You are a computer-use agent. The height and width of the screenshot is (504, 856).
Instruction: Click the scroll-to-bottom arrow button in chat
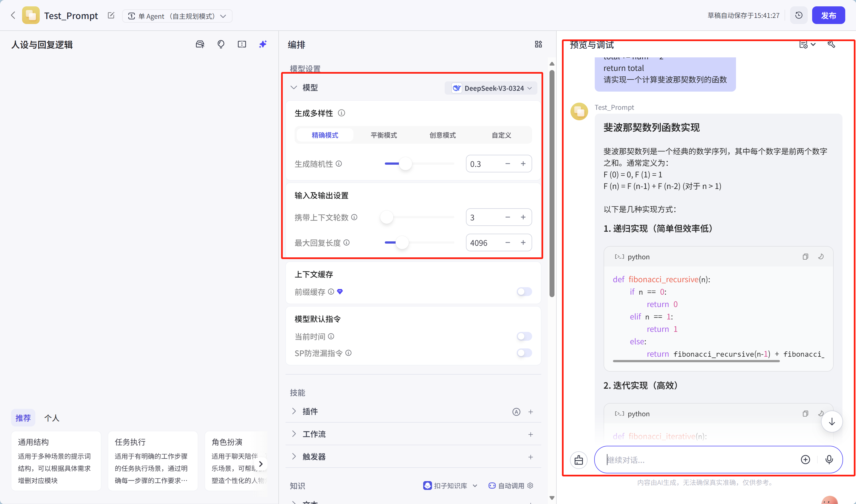[831, 422]
